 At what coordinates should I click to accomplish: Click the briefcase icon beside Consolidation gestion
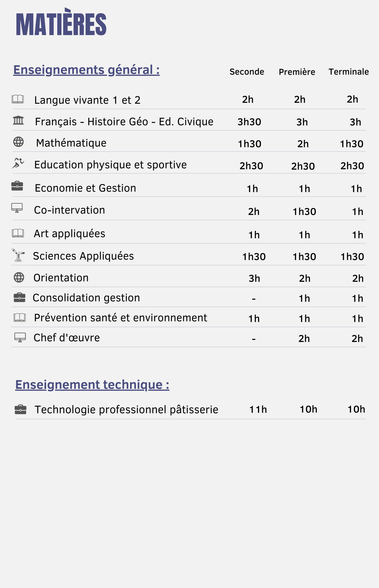pyautogui.click(x=20, y=297)
